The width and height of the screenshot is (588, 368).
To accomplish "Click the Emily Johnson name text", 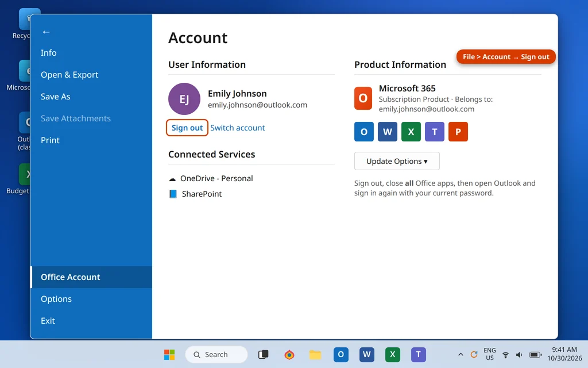I will (237, 94).
